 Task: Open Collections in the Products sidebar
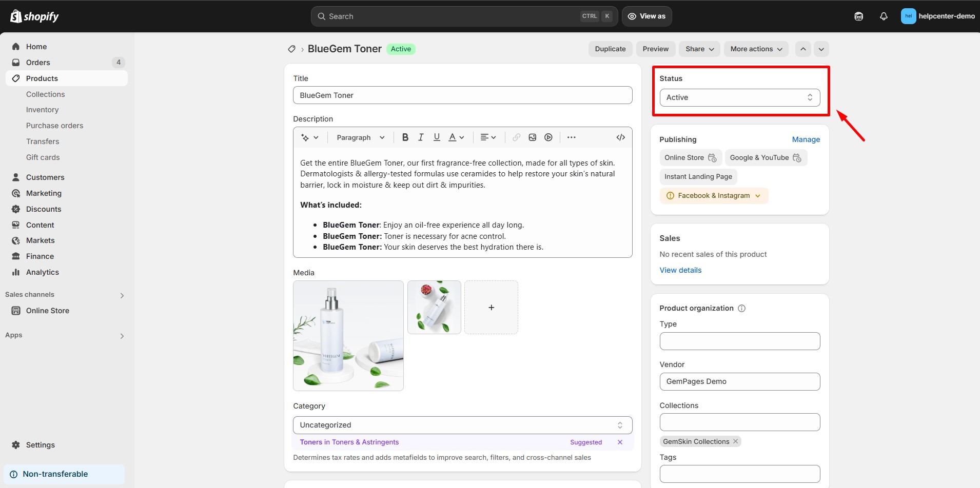point(46,94)
